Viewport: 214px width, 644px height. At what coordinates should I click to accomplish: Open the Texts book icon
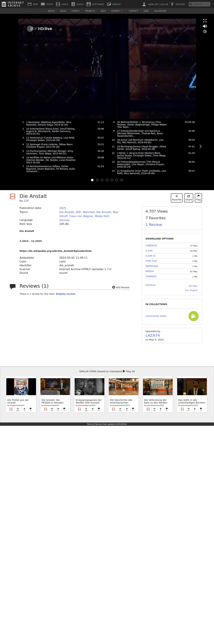pos(43,4)
